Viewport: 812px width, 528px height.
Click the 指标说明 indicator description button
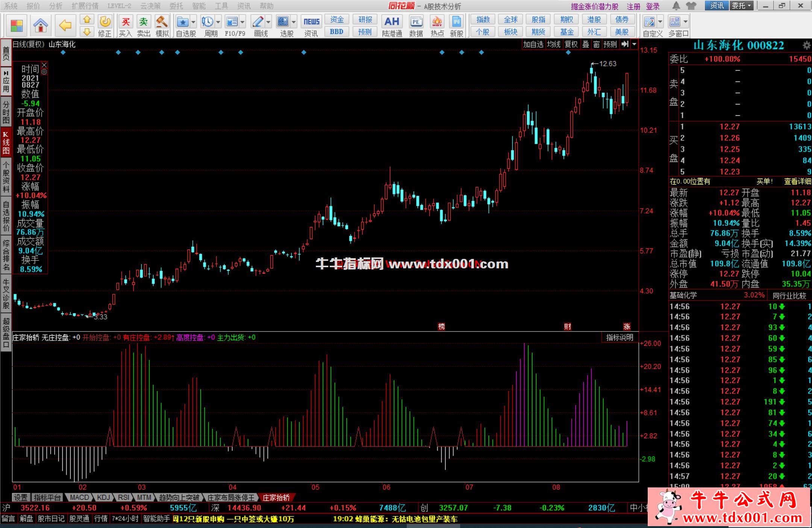point(619,337)
